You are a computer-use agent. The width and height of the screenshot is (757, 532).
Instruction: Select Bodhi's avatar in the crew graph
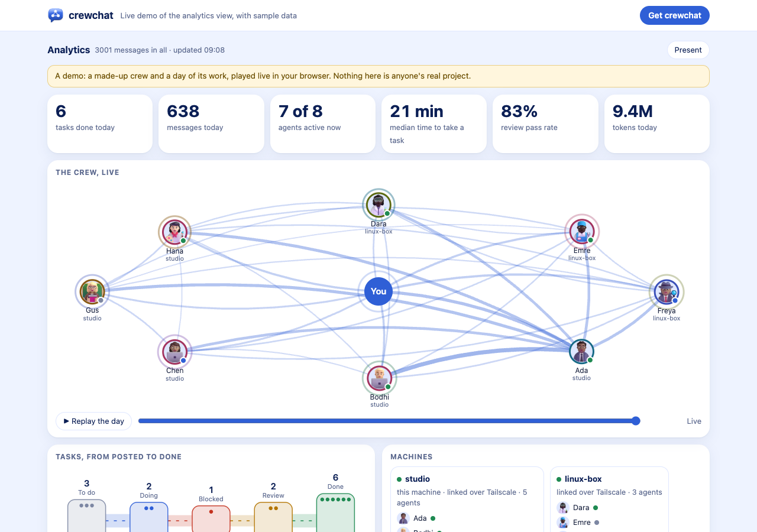tap(379, 378)
